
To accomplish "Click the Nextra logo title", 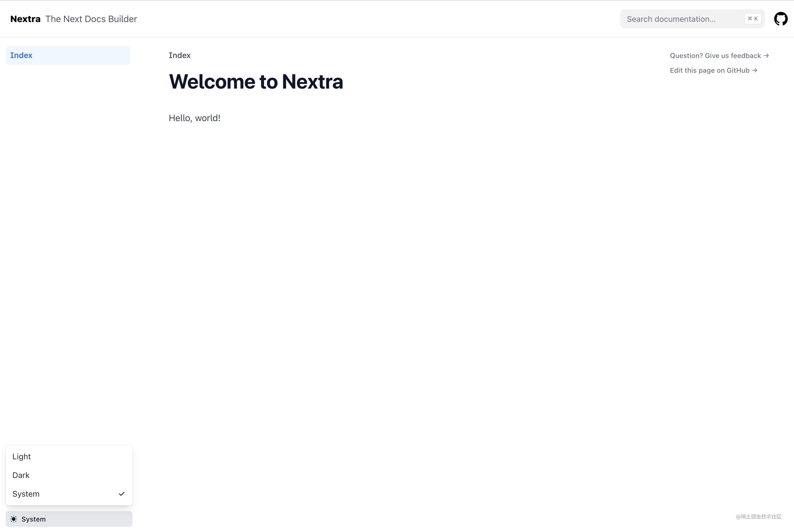I will coord(25,19).
